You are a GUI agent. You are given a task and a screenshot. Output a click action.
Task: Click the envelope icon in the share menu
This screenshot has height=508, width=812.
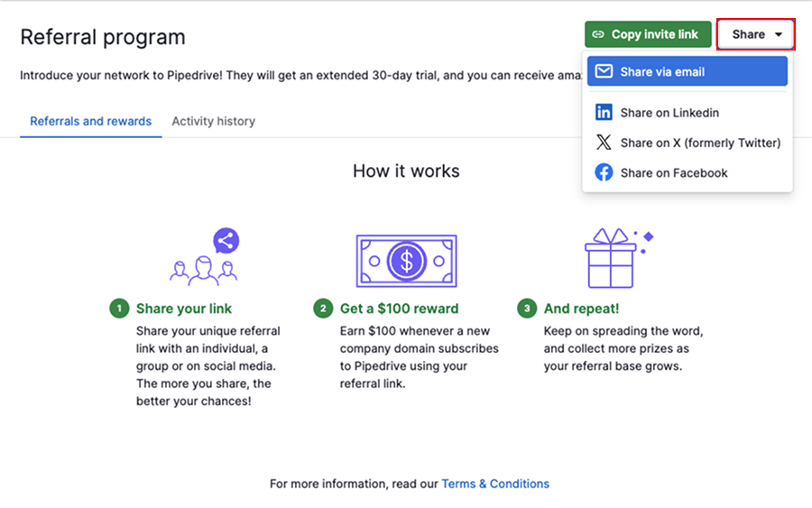(604, 71)
